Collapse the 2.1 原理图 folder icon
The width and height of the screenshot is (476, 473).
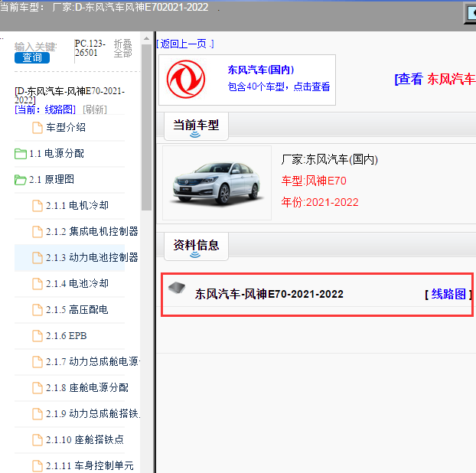21,180
